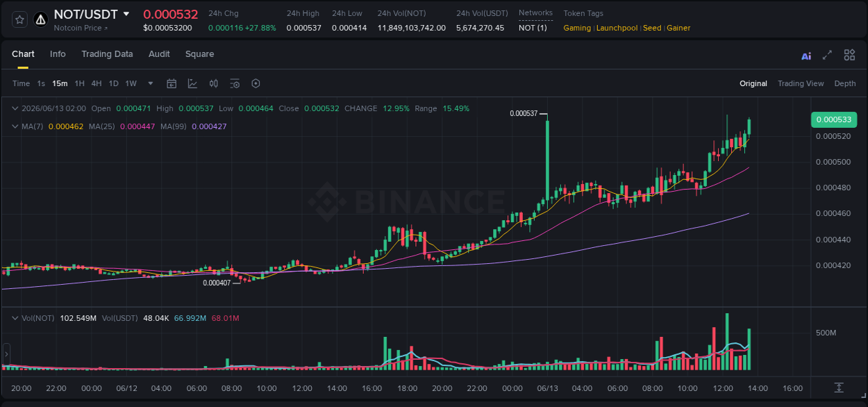The image size is (868, 407).
Task: Click the 24h High value 0.000537
Action: (303, 28)
